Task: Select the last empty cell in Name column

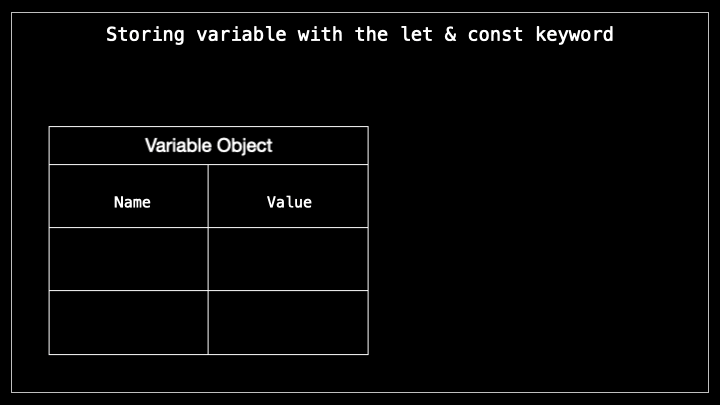Action: coord(129,322)
